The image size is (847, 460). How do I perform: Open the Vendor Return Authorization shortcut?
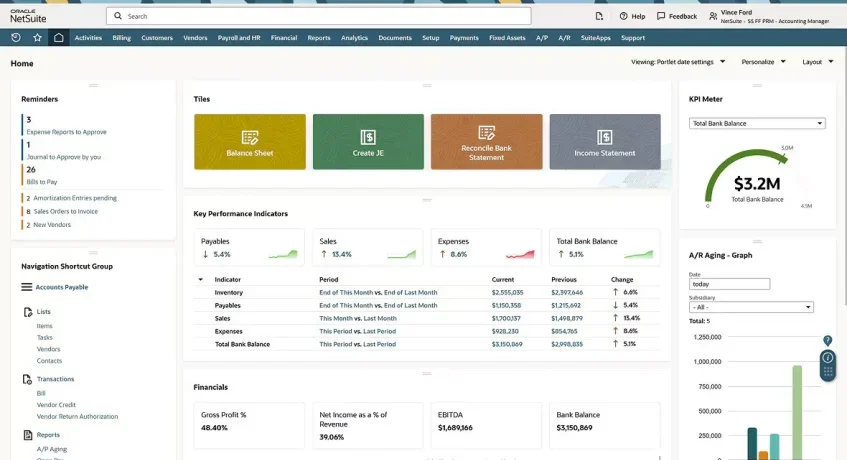[77, 417]
